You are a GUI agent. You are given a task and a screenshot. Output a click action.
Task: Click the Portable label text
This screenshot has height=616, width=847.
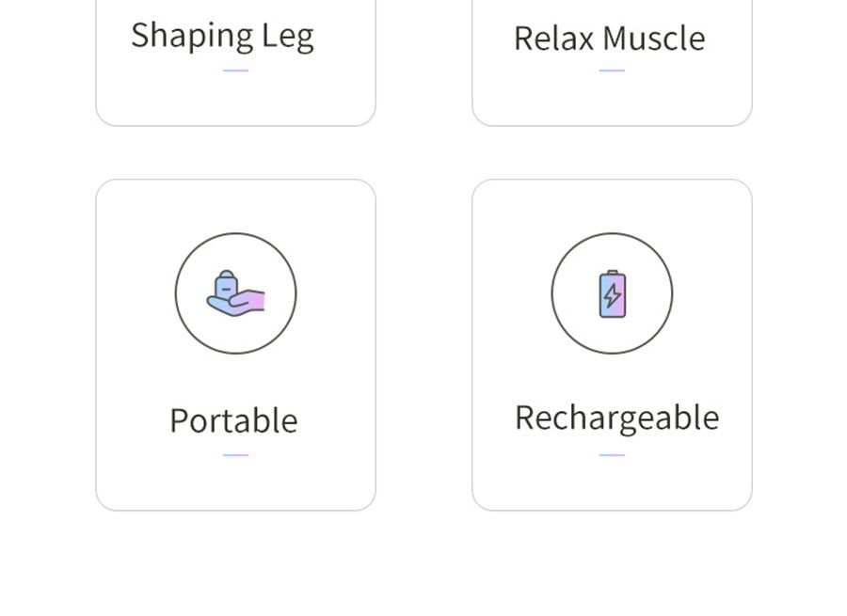(234, 420)
